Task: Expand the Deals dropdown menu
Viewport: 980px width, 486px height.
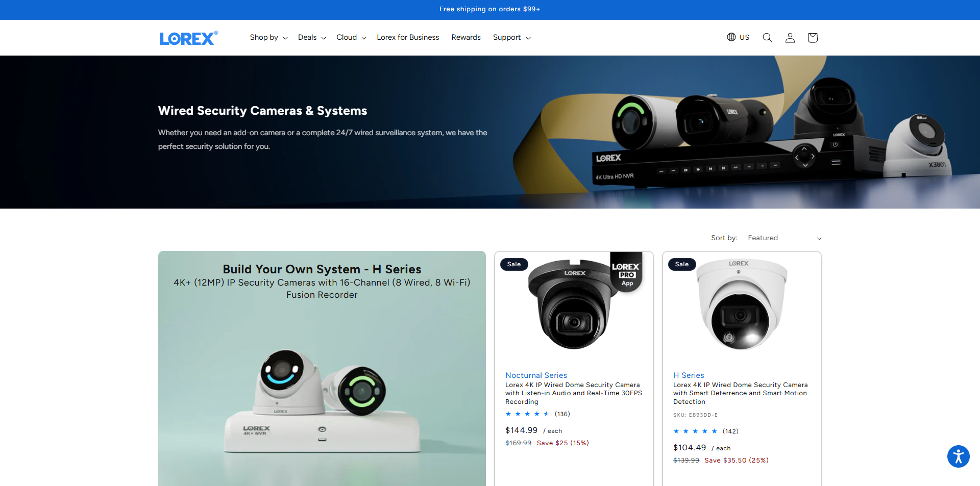Action: click(311, 38)
